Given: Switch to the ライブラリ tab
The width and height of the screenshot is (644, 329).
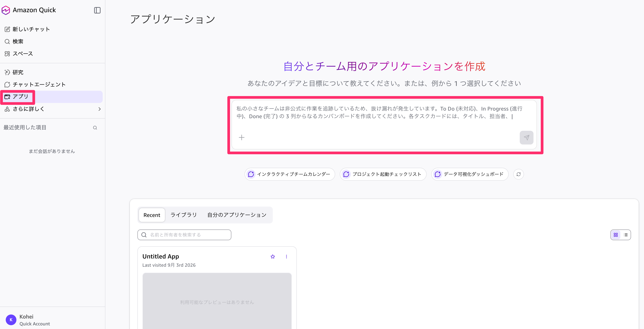Looking at the screenshot, I should 183,215.
